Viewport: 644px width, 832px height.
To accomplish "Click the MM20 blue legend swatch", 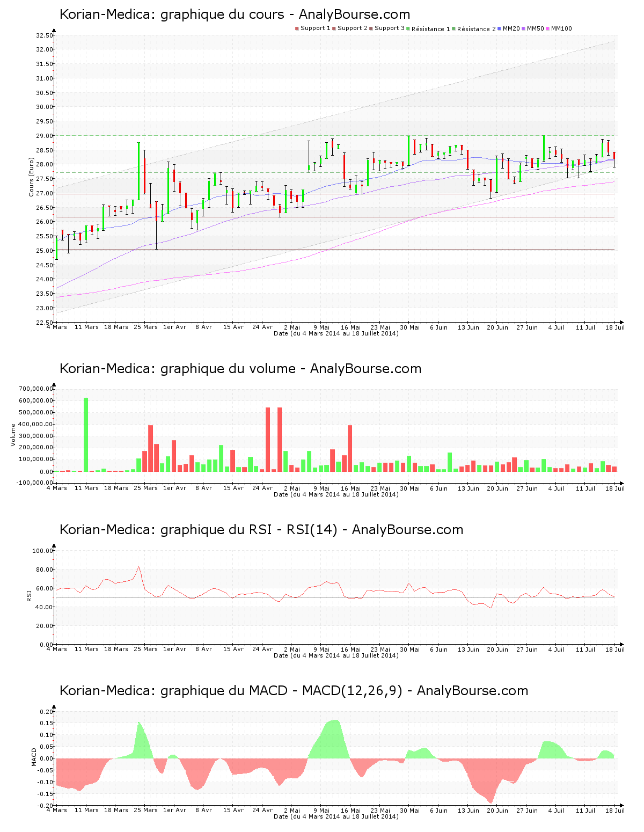I will click(500, 28).
